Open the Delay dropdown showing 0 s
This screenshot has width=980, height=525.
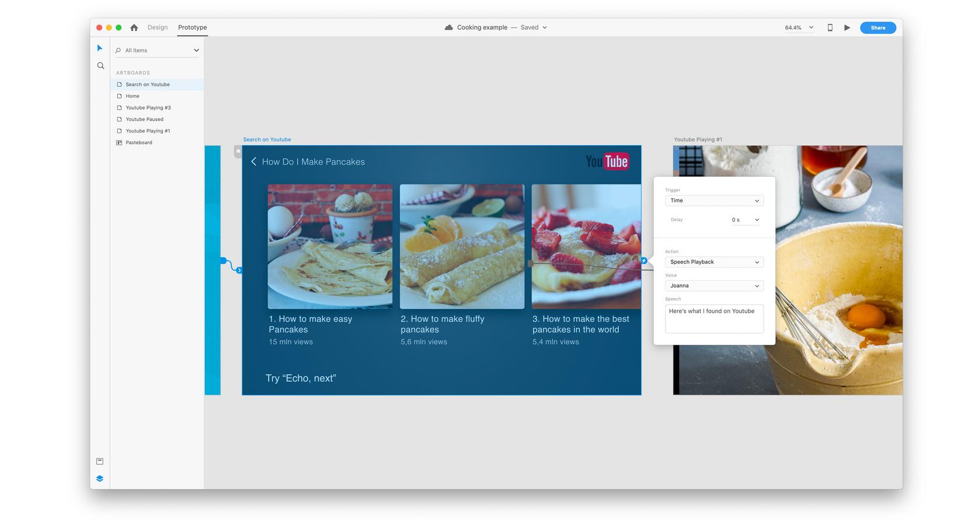pyautogui.click(x=745, y=220)
